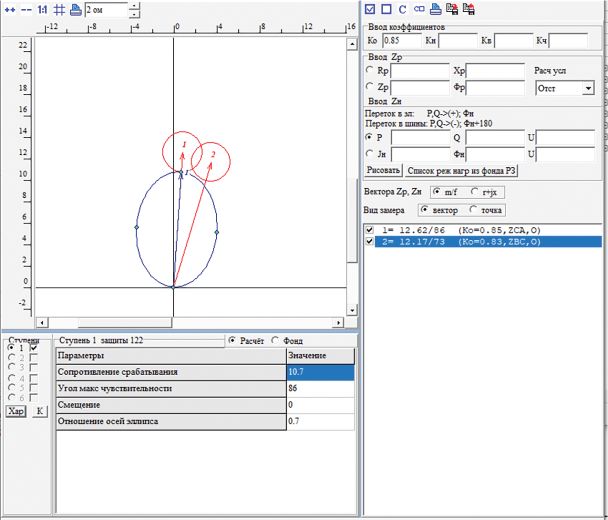The image size is (608, 520).
Task: Select stage 1 radio button in Ступени
Action: click(12, 347)
